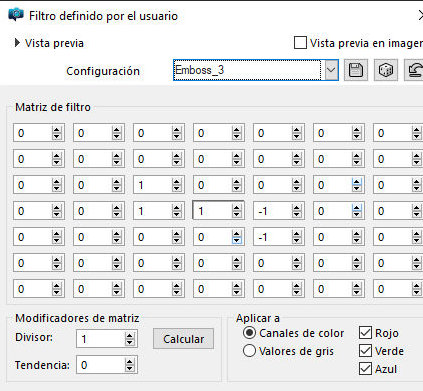The height and width of the screenshot is (391, 423).
Task: Click the Calcular button
Action: pos(183,339)
